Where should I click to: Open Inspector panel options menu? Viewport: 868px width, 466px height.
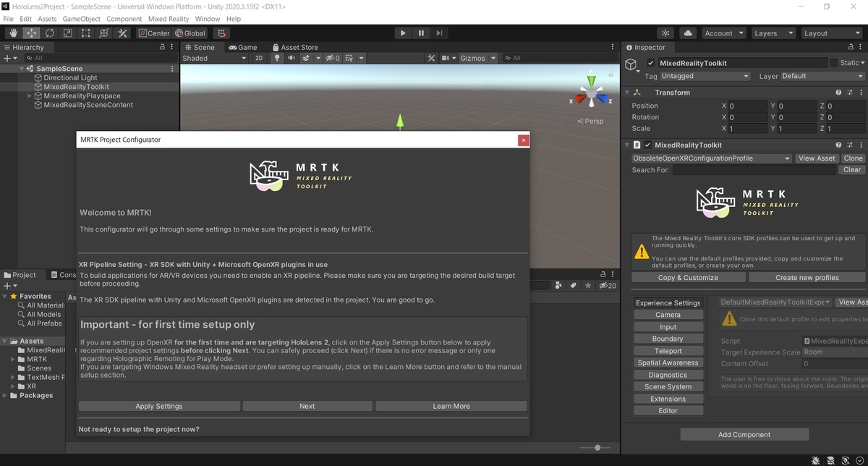[861, 47]
